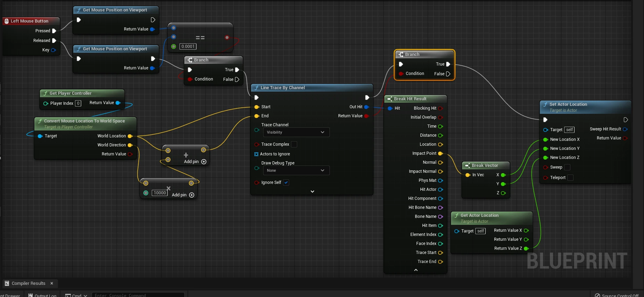Click the Set Actor Location exec output pin

tap(626, 120)
